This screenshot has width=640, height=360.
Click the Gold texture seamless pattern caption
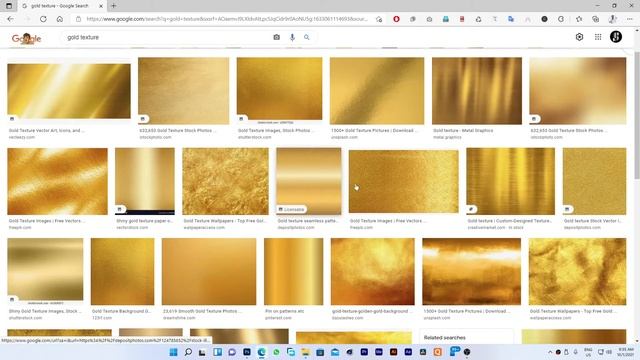pyautogui.click(x=308, y=221)
